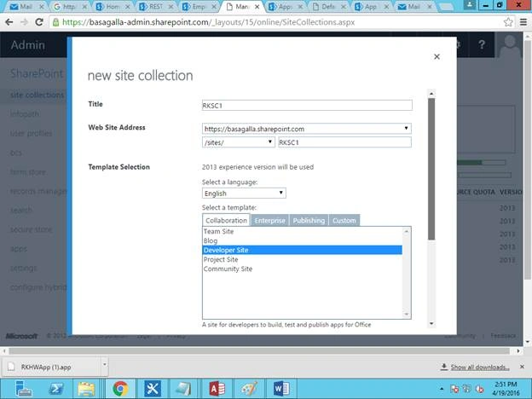Screen dimensions: 532x399
Task: Close the new site collection dialog
Action: point(437,56)
